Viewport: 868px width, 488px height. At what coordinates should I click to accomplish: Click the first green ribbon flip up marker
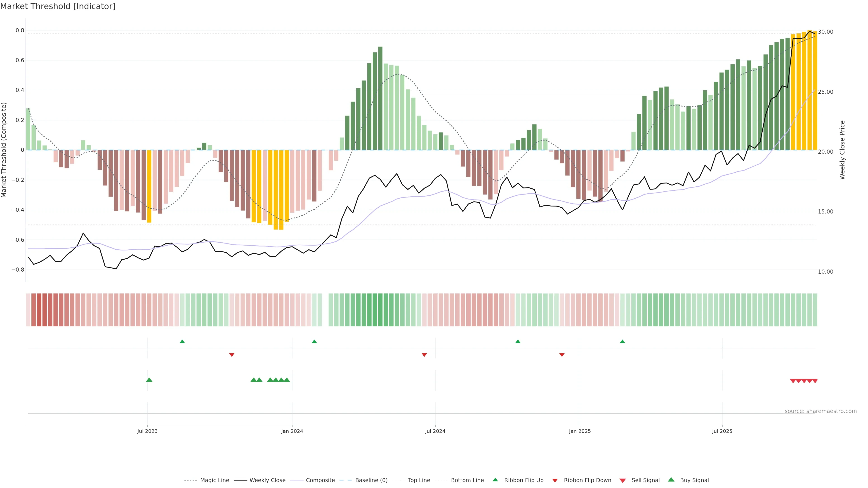pyautogui.click(x=182, y=342)
